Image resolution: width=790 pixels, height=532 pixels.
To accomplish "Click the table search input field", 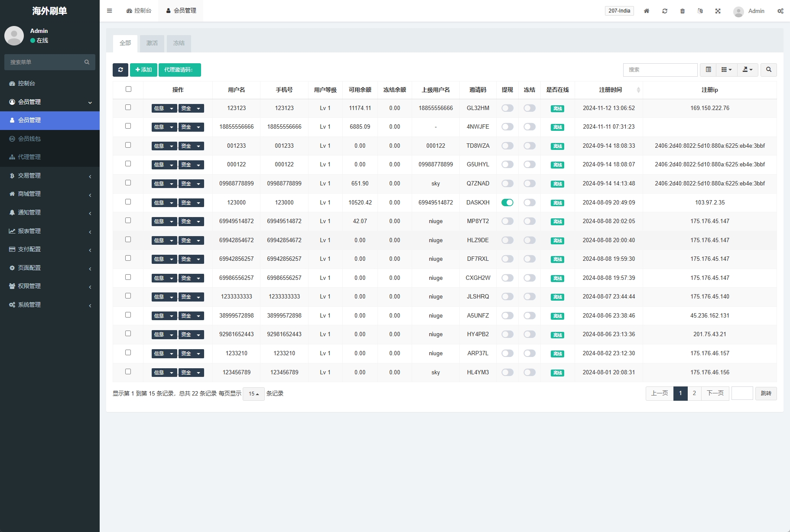I will tap(660, 70).
